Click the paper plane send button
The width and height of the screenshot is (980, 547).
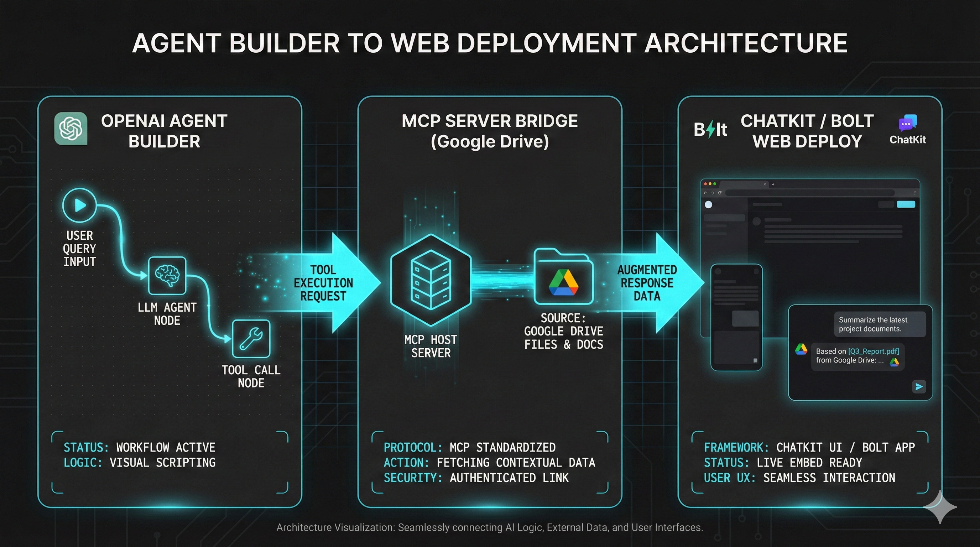point(919,387)
